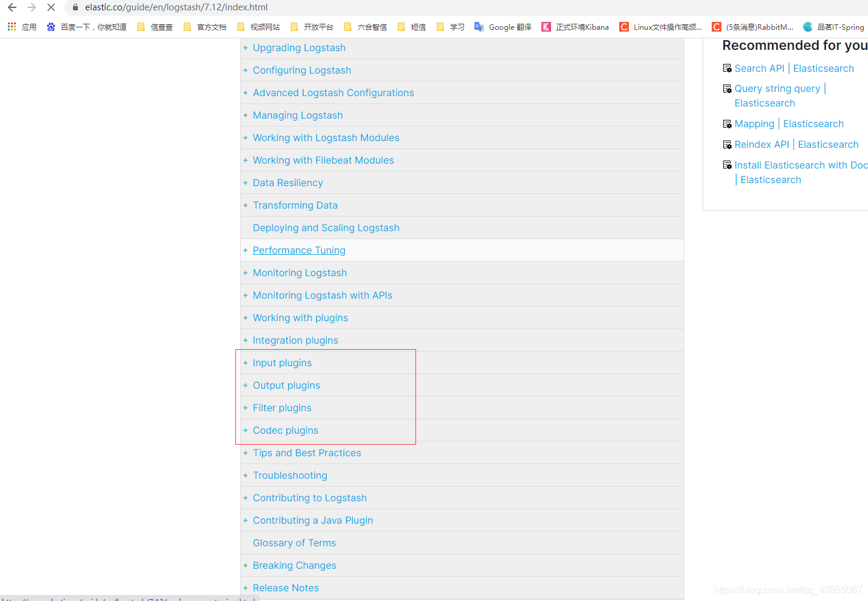Expand the Upgrading Logstash section
The image size is (868, 601).
click(245, 47)
